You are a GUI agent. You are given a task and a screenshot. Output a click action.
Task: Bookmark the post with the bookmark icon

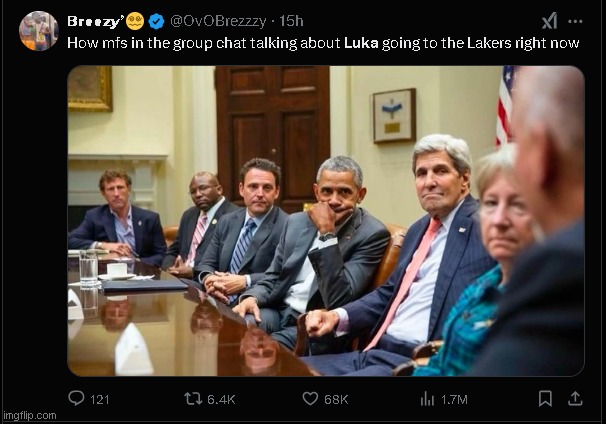(545, 398)
